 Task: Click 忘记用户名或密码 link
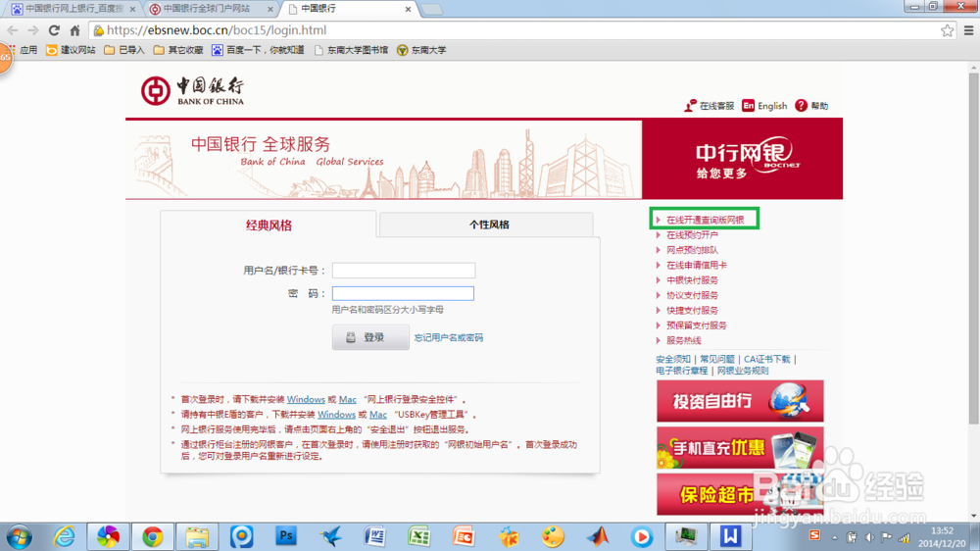[448, 337]
